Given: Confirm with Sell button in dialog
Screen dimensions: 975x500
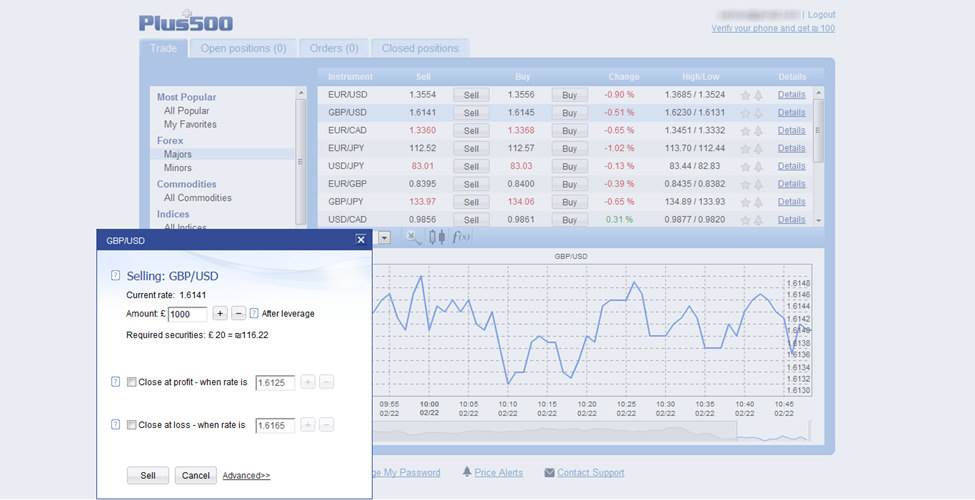Looking at the screenshot, I should [x=148, y=476].
